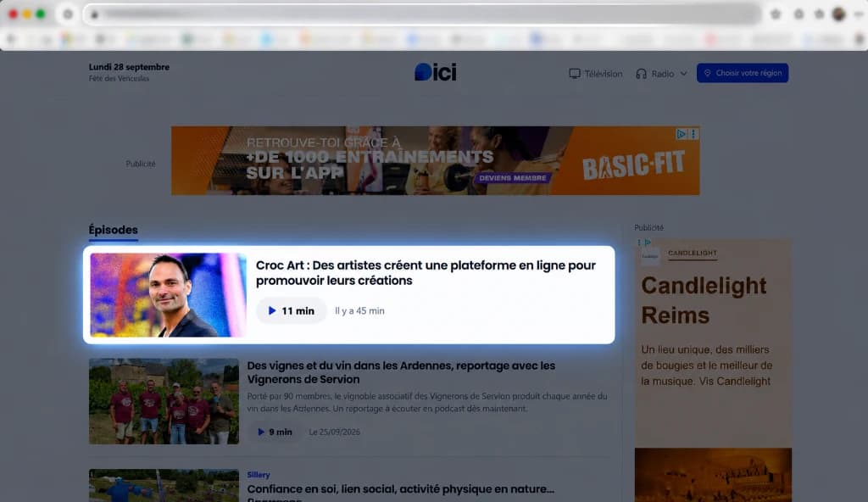The width and height of the screenshot is (868, 502).
Task: Click the date 'Lundi 28 septembre'
Action: pyautogui.click(x=129, y=67)
